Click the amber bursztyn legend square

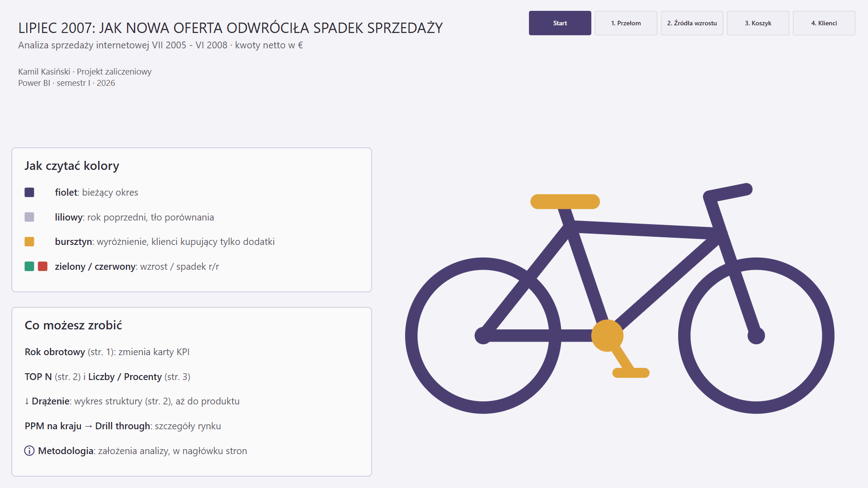pos(29,242)
